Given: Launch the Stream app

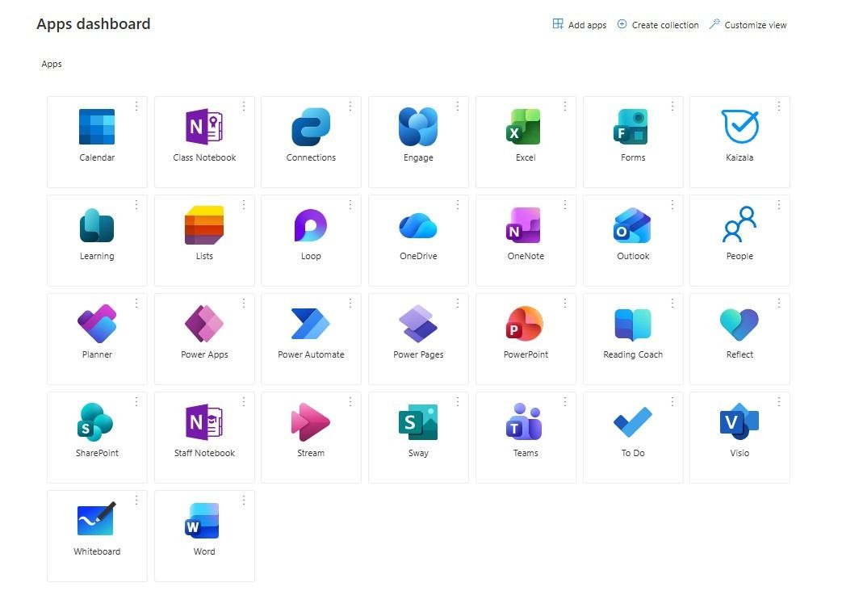Looking at the screenshot, I should point(311,432).
